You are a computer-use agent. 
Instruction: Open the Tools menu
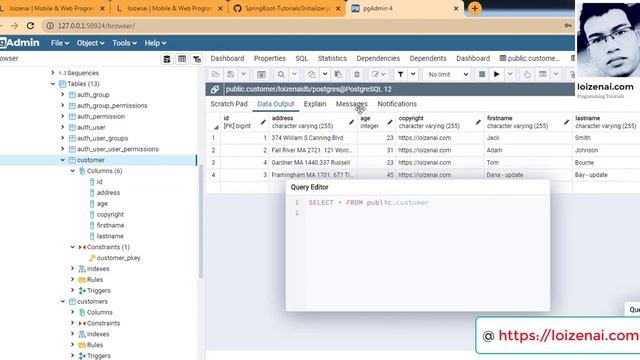(x=124, y=43)
